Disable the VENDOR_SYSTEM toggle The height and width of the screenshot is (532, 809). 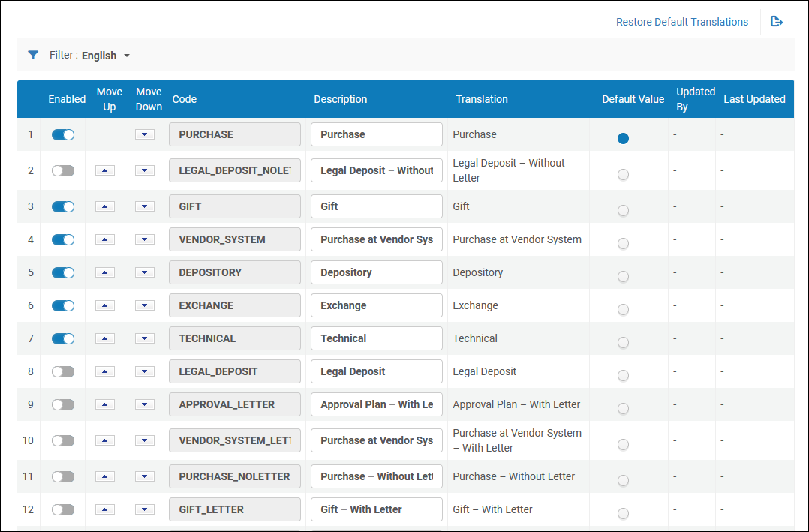click(x=63, y=240)
